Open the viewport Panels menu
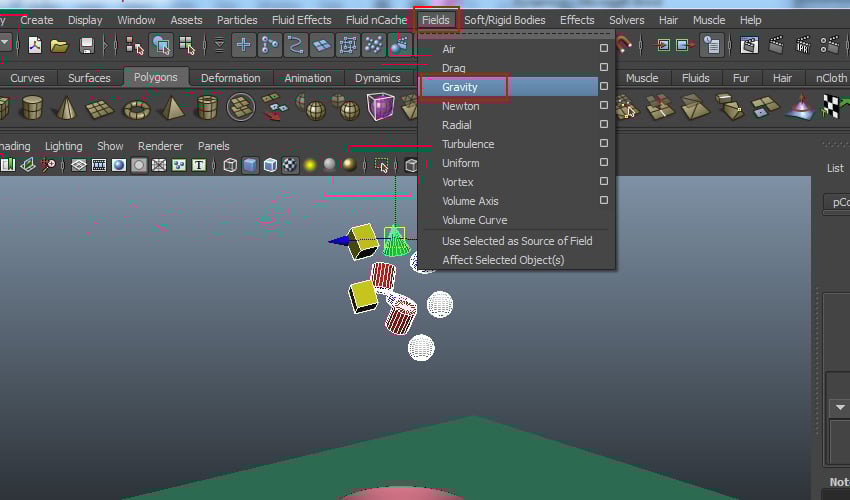This screenshot has height=500, width=850. 214,146
